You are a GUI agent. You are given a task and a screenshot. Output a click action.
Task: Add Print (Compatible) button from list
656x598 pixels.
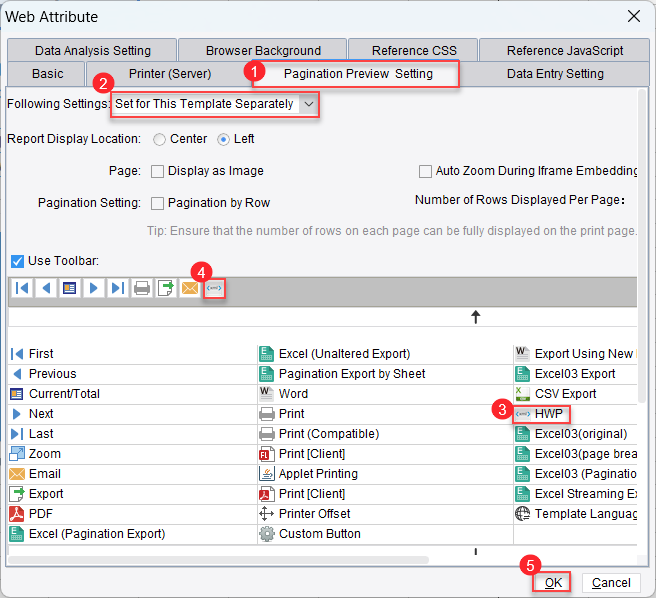[385, 434]
